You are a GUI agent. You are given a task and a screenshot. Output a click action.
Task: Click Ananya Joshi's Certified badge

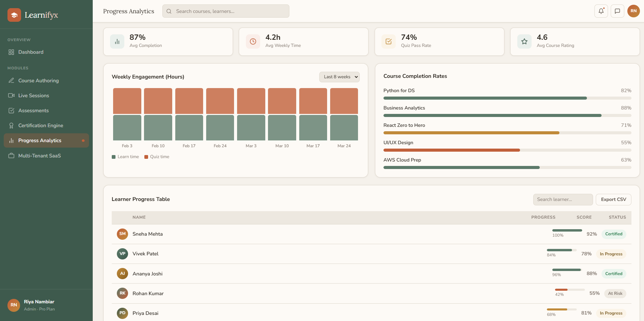click(614, 273)
